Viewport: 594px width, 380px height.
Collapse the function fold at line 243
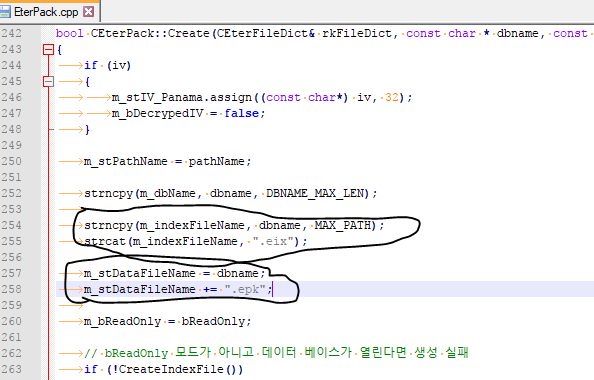[x=48, y=50]
